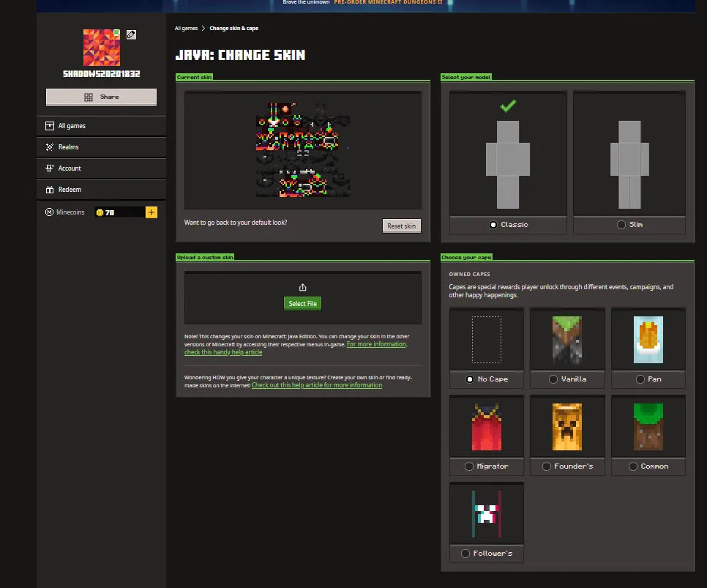Click the Vanilla cape thumbnail

pyautogui.click(x=567, y=340)
